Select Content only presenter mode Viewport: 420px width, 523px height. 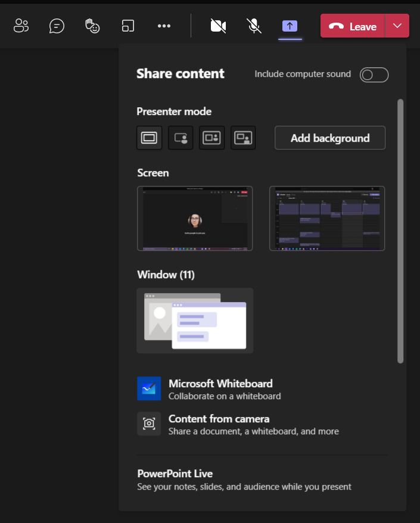149,138
